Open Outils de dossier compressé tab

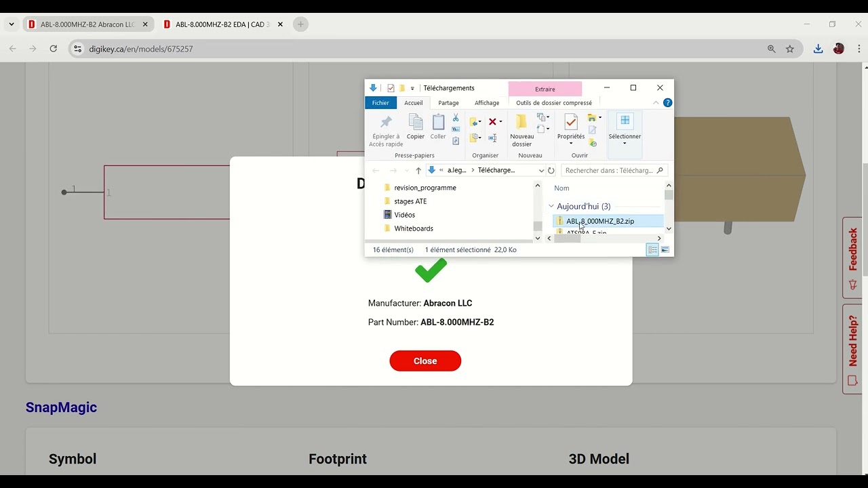coord(554,103)
